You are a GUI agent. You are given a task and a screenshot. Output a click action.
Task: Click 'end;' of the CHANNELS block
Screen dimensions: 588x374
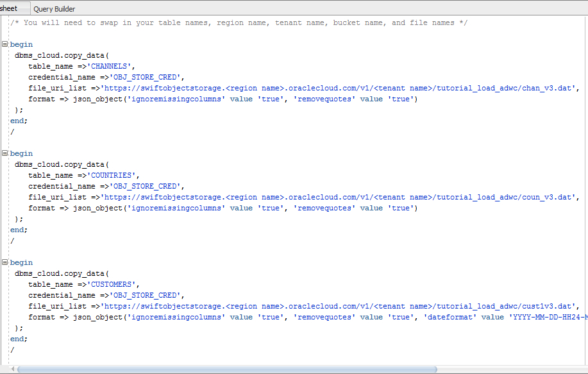pyautogui.click(x=19, y=121)
